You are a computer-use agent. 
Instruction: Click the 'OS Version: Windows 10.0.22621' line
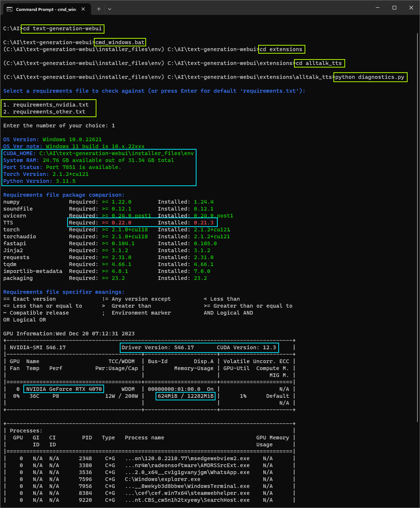coord(53,139)
